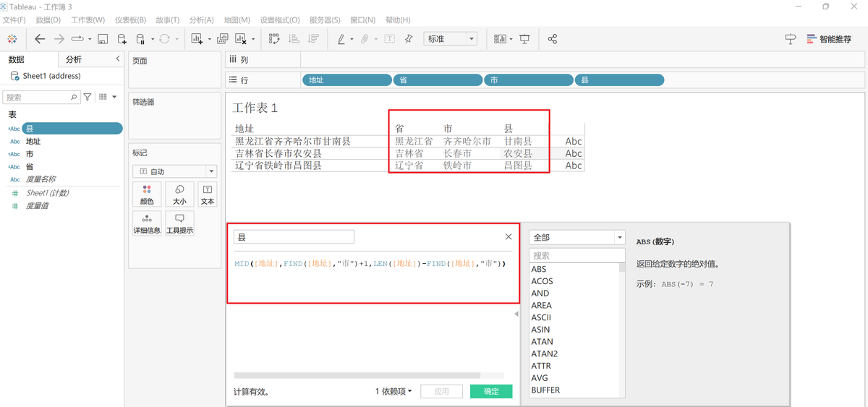Open the 数据(D) menu

[48, 20]
